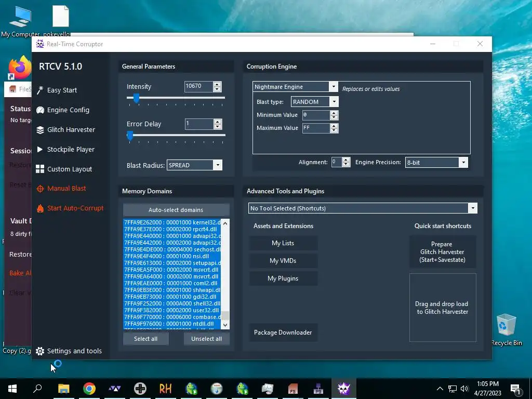Click gamepad emulator taskbar icon

(140, 389)
